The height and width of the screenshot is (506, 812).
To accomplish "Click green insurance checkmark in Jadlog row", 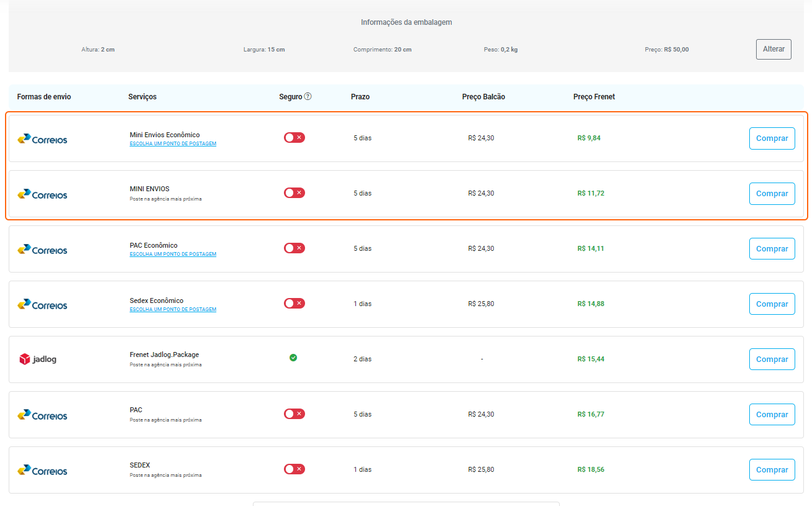I will [x=293, y=358].
